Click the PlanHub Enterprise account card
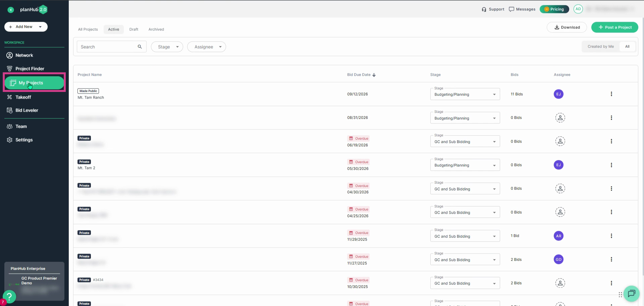The image size is (644, 306). pos(34,281)
